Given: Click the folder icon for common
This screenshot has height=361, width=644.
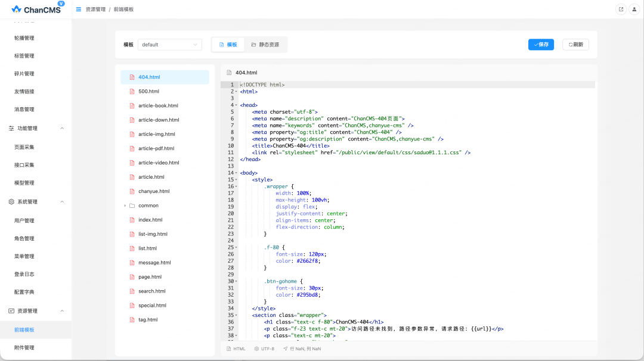Looking at the screenshot, I should [132, 206].
